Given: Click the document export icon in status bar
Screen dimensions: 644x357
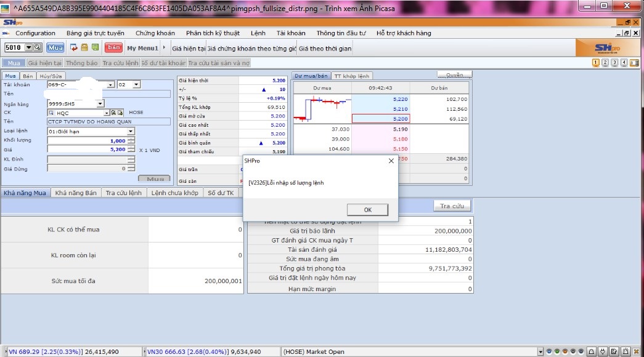Looking at the screenshot, I should 614,351.
